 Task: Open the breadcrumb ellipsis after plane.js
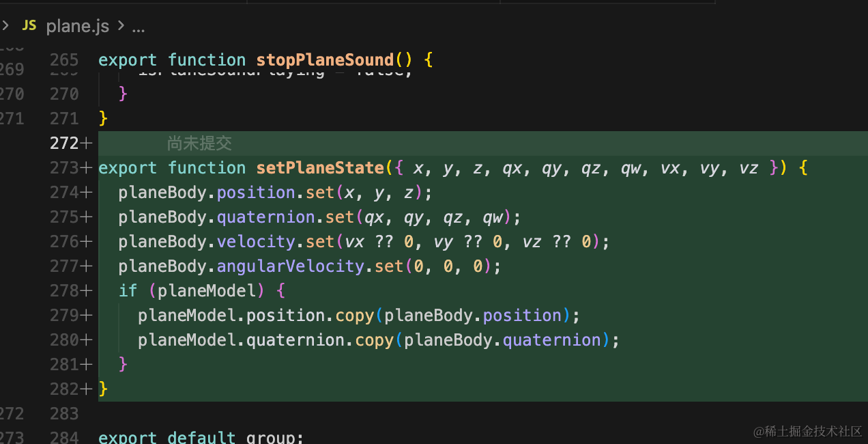point(139,27)
